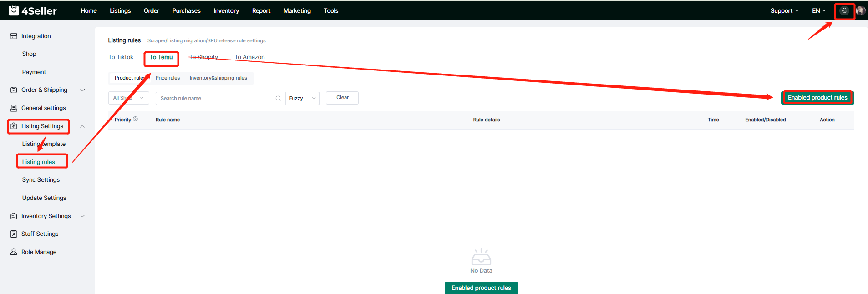Screen dimensions: 868x294
Task: Open the All Shop dropdown
Action: pyautogui.click(x=129, y=98)
